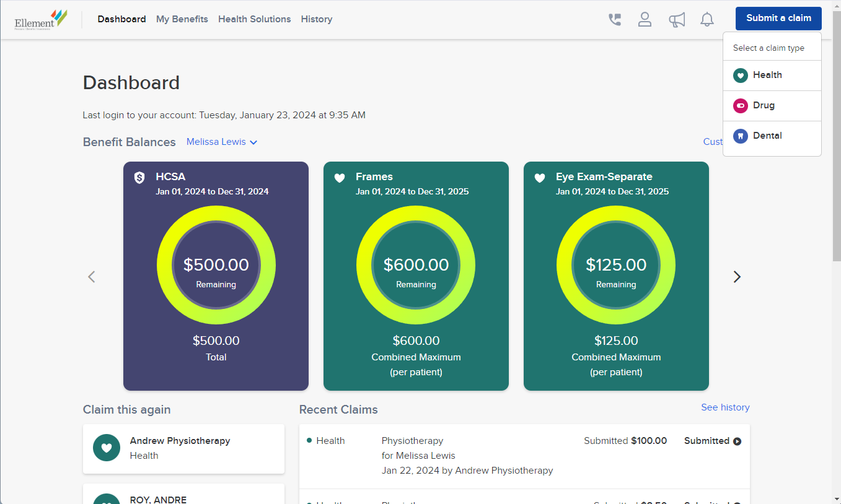The width and height of the screenshot is (841, 504).
Task: Open the Health Solutions menu
Action: pos(254,19)
